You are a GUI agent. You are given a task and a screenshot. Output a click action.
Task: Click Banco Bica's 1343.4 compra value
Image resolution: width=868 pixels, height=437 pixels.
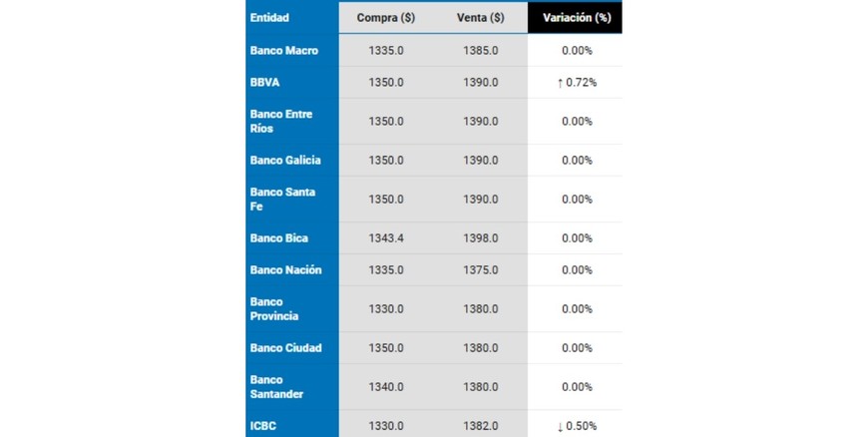(x=386, y=238)
